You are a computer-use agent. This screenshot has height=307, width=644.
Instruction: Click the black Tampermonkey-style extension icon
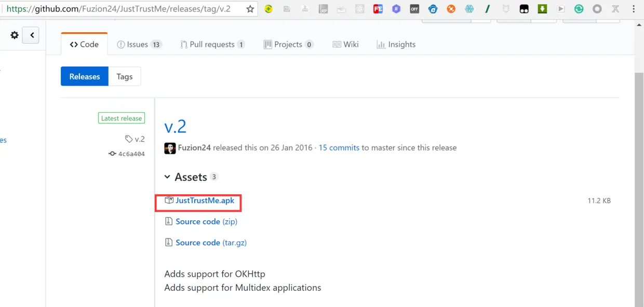pyautogui.click(x=524, y=9)
